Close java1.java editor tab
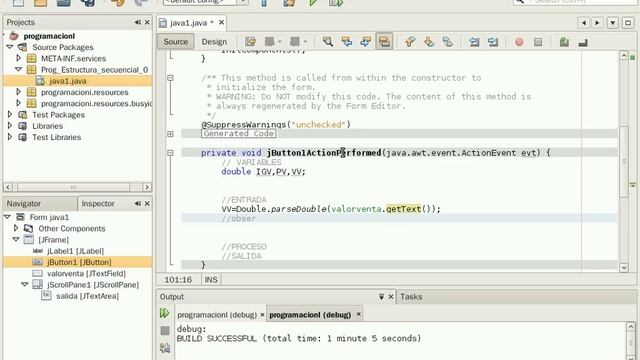 click(222, 22)
